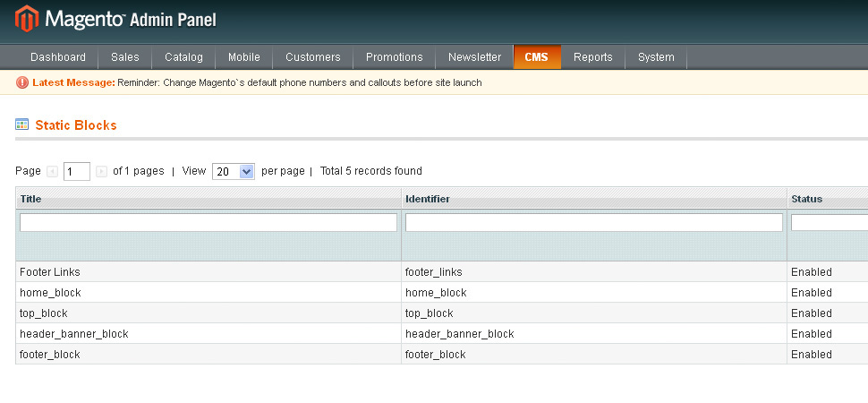Open the Customers menu
This screenshot has height=403, width=868.
[x=313, y=57]
